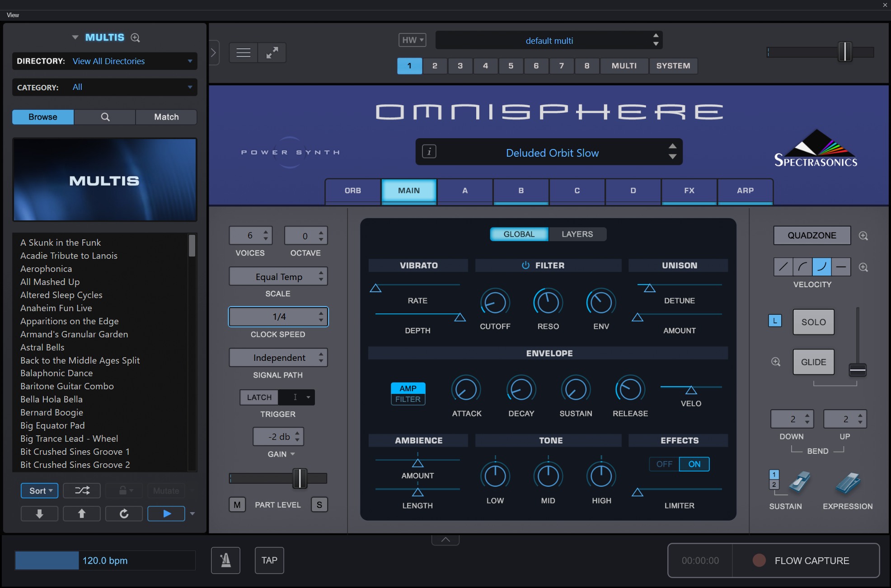Select 'Astral Bells' in the multis list
The height and width of the screenshot is (588, 891).
click(42, 347)
